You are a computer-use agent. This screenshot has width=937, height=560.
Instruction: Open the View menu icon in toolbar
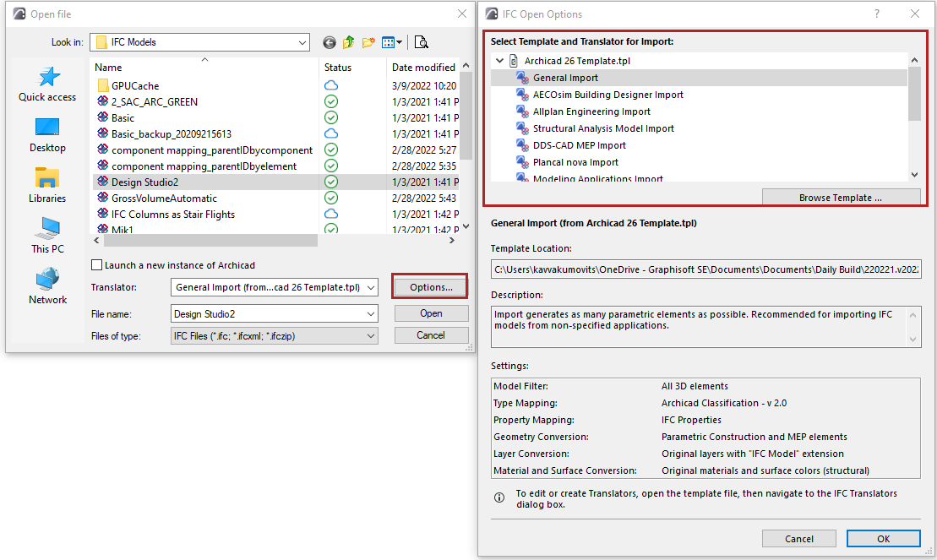388,42
